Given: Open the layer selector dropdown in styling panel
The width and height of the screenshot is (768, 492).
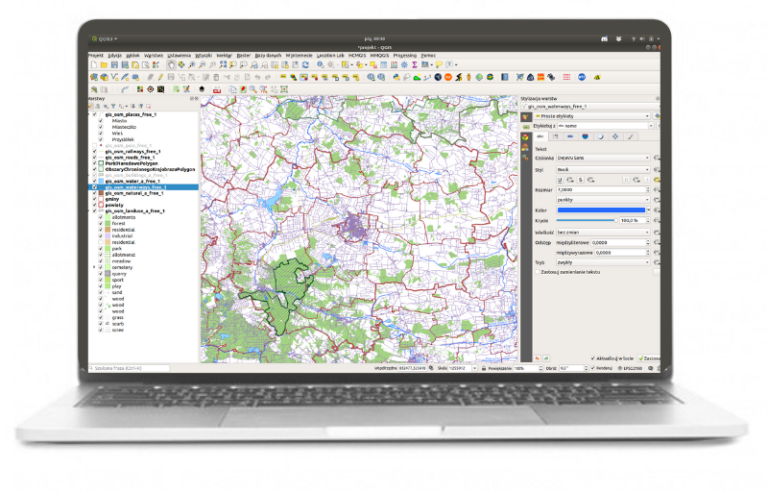Looking at the screenshot, I should [x=590, y=106].
